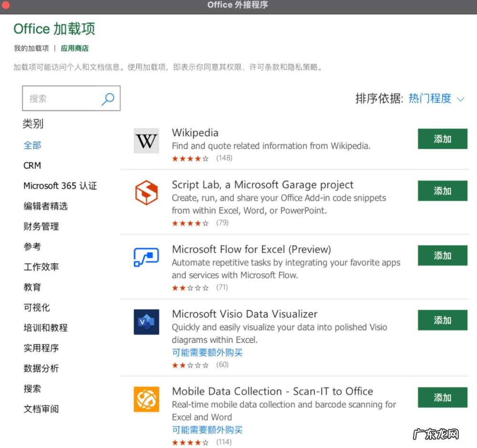Click the Wikipedia add-in icon

(x=146, y=141)
